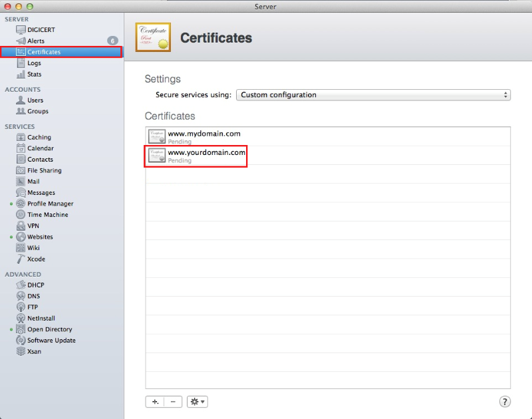Select the Groups people icon
Image resolution: width=532 pixels, height=419 pixels.
click(21, 111)
